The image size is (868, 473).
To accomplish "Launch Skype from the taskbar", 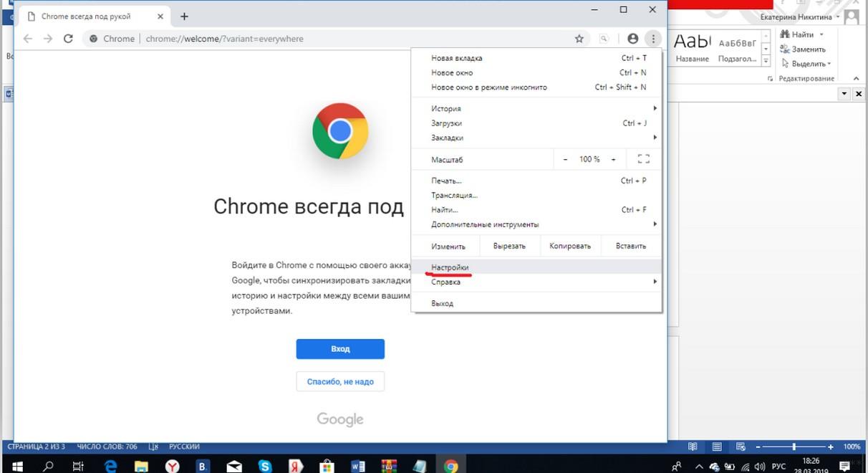I will tap(266, 466).
